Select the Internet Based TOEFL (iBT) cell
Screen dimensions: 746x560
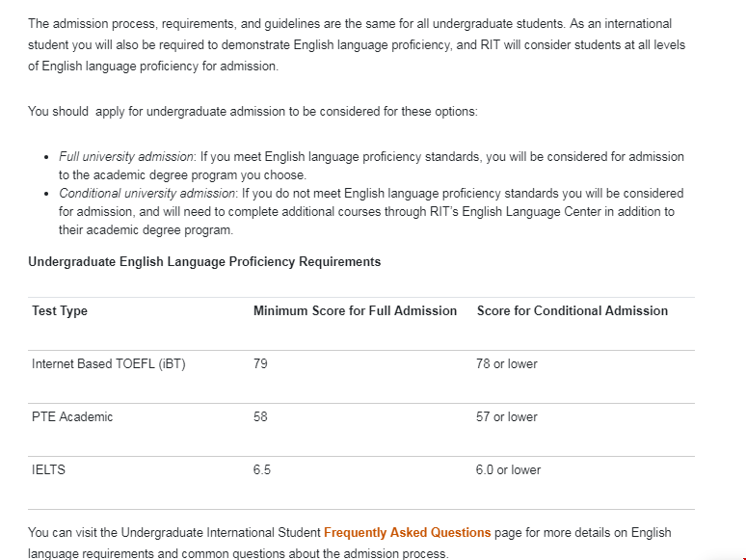tap(109, 363)
